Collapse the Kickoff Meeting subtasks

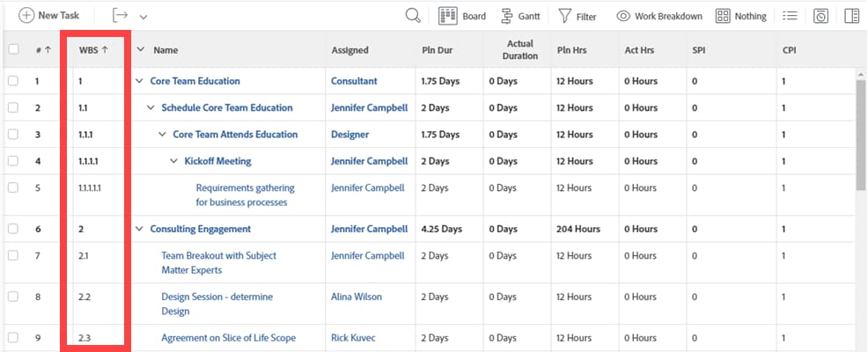click(173, 161)
